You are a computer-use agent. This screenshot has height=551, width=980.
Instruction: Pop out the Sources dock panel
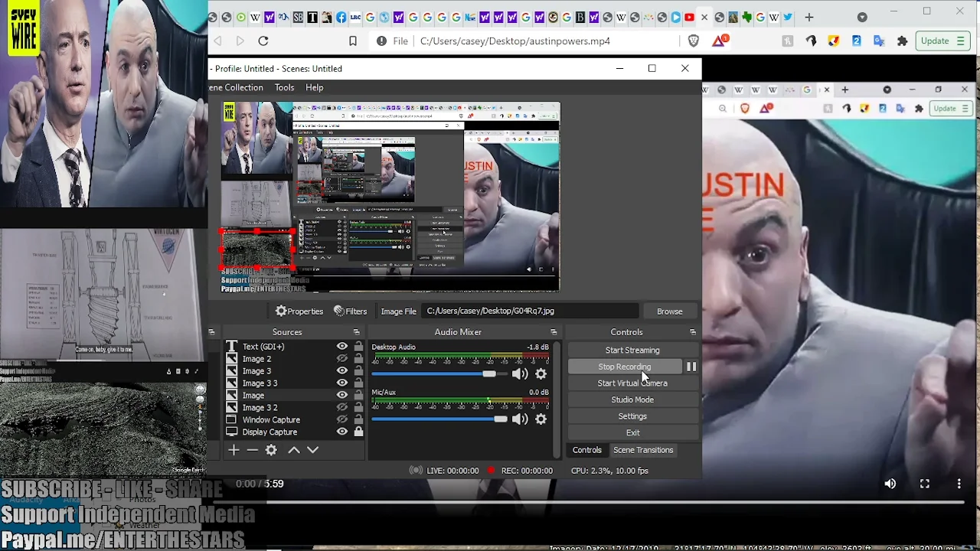tap(356, 332)
